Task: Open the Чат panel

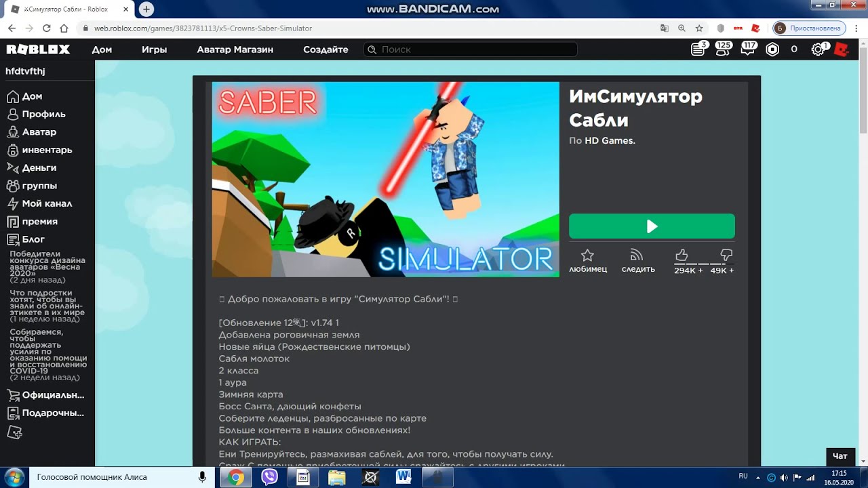Action: [840, 456]
